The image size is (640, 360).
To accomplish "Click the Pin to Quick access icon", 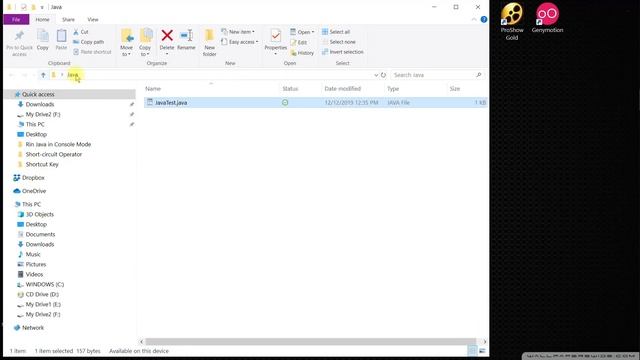I will pos(19,36).
